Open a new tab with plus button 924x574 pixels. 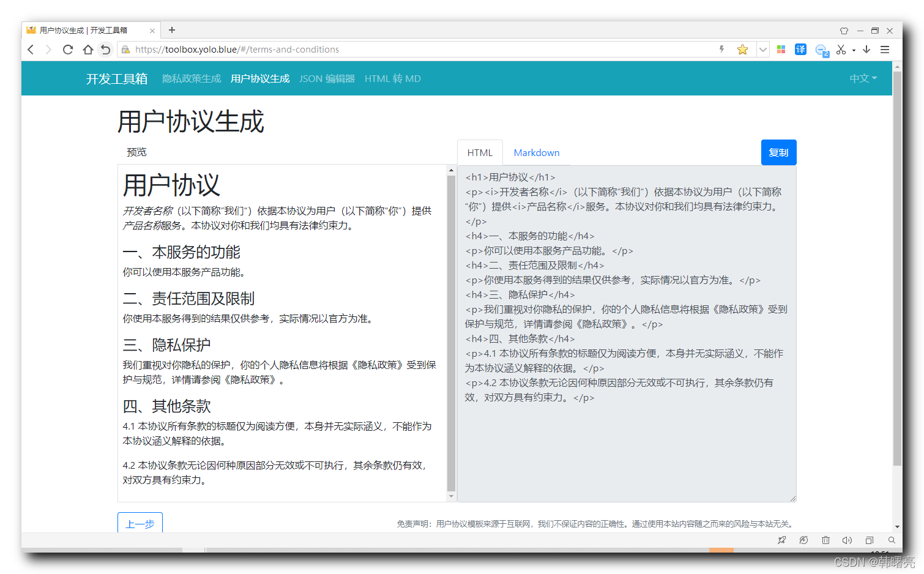[172, 30]
